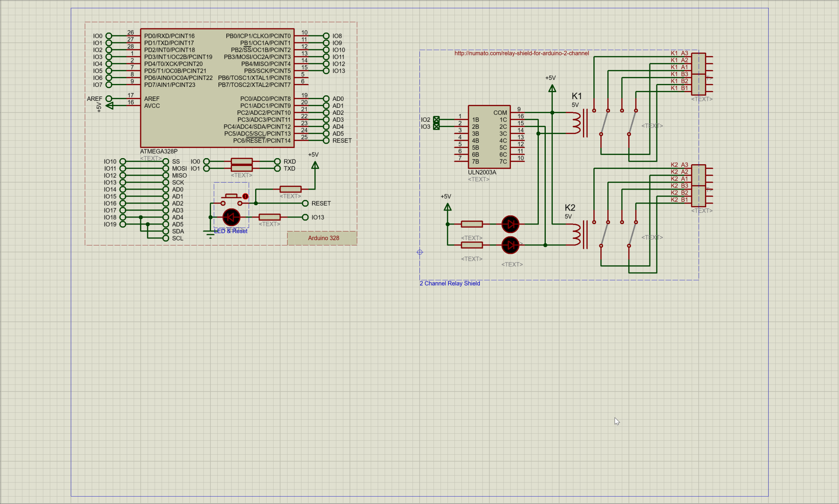Select the ground symbol below the LED
Image resolution: width=839 pixels, height=504 pixels.
210,234
